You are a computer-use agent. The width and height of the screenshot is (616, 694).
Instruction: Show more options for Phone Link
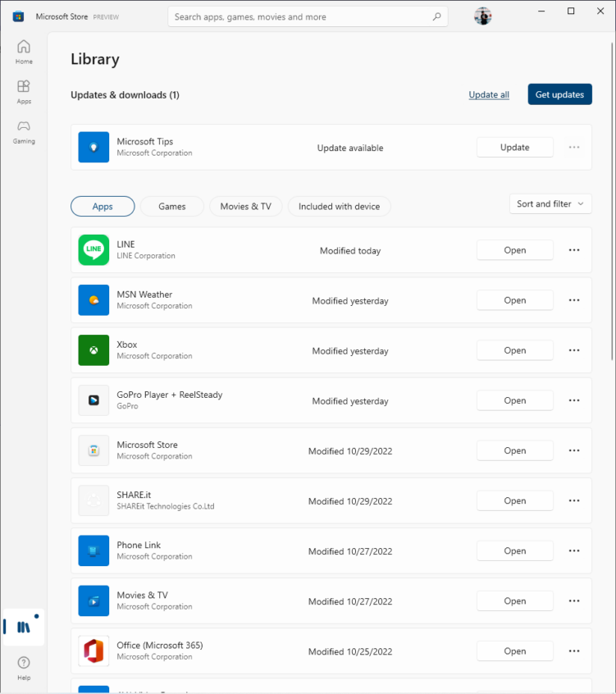(574, 550)
